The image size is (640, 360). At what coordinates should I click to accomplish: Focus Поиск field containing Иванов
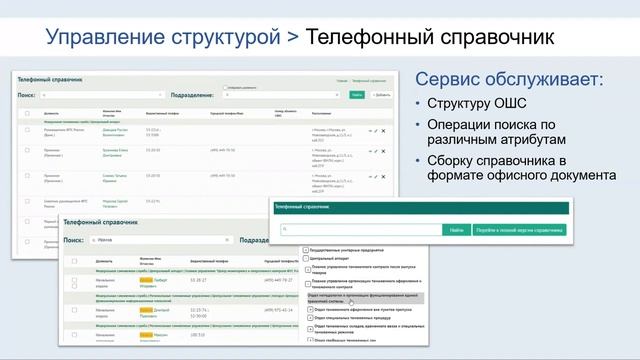[161, 240]
